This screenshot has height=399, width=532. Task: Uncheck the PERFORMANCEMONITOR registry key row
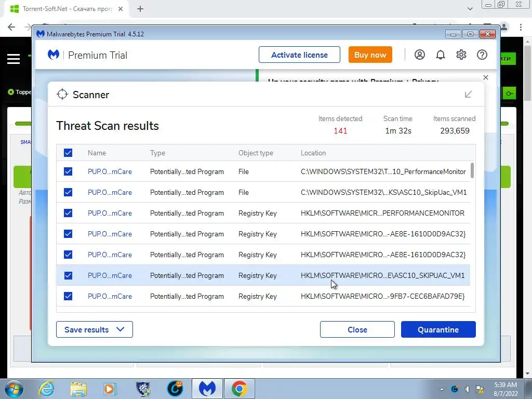pyautogui.click(x=68, y=213)
